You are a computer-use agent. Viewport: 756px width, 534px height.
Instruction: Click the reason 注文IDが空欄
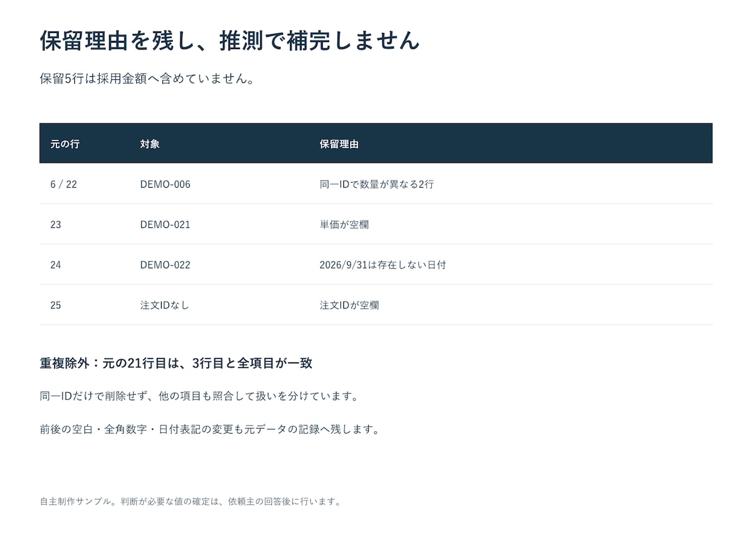(349, 305)
